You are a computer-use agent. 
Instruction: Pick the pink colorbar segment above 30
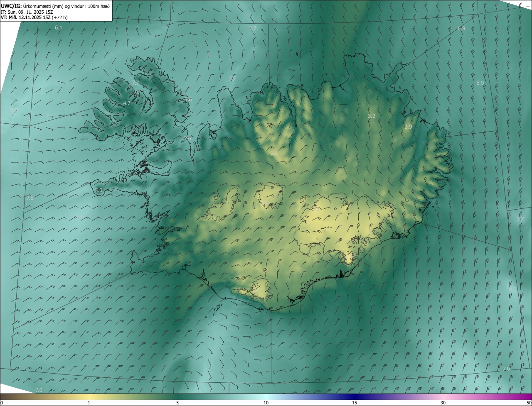(443, 397)
